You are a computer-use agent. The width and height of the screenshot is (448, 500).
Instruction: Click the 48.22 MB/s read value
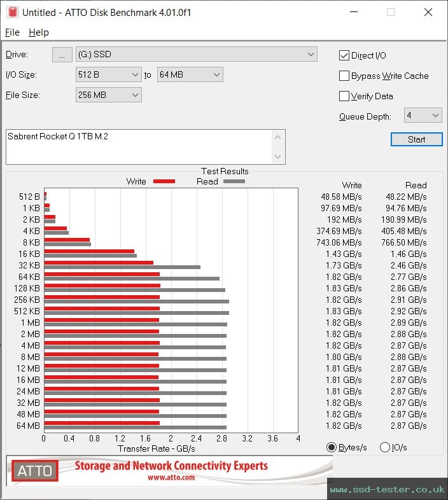click(406, 197)
